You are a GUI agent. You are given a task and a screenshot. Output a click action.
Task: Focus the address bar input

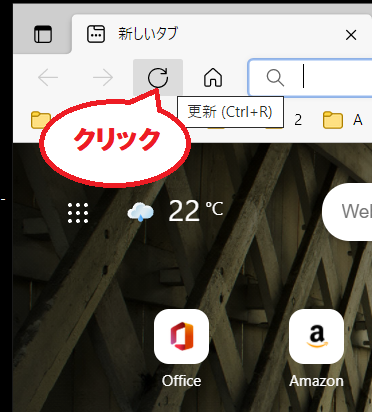coord(310,77)
